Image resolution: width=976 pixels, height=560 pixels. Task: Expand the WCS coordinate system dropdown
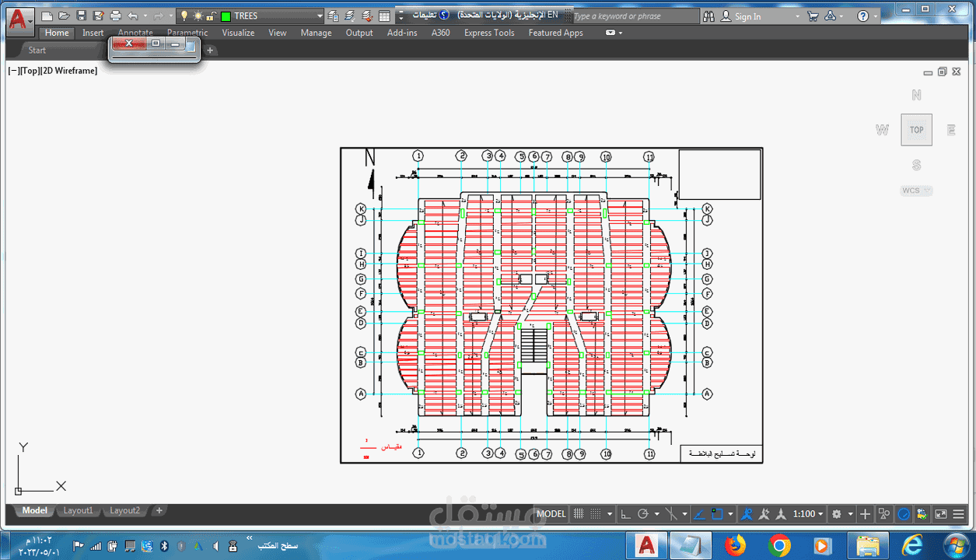coord(927,191)
